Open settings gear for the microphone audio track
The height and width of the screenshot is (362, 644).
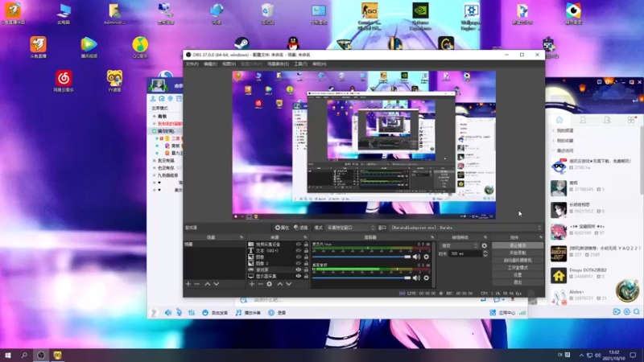(426, 257)
